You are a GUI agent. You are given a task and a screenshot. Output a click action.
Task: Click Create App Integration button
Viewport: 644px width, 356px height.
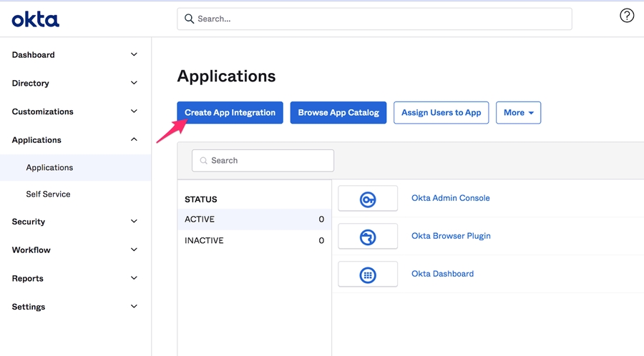230,113
